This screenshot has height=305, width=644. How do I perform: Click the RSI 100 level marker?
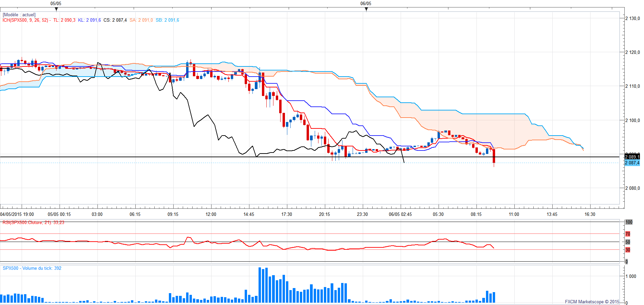[x=629, y=222]
